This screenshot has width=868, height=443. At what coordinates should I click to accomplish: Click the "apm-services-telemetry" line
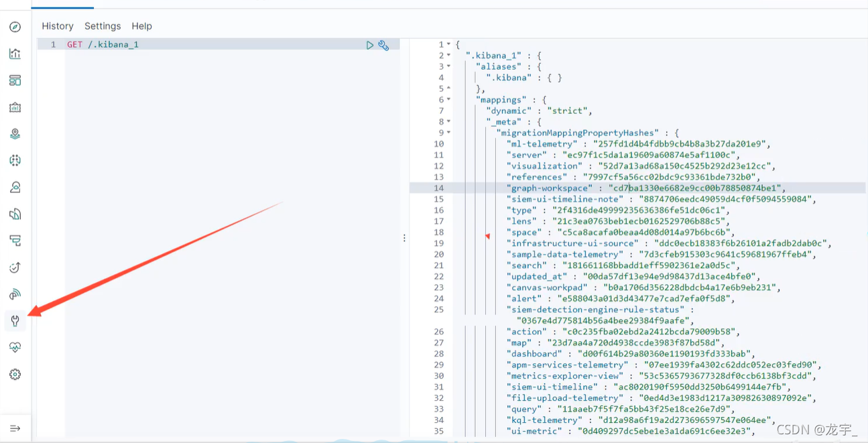pos(664,365)
